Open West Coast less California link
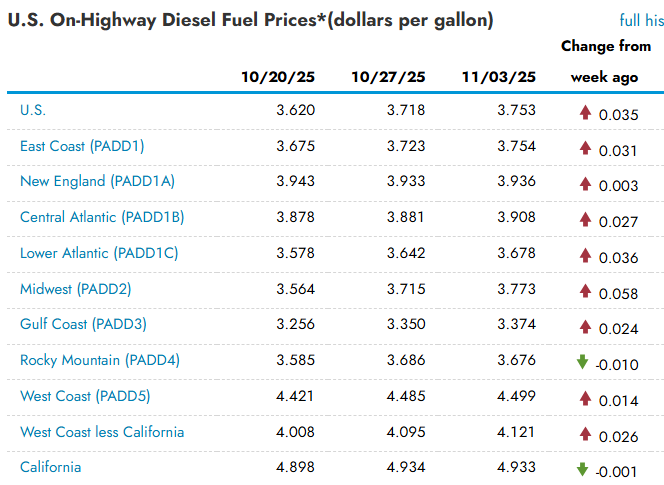 coord(102,432)
